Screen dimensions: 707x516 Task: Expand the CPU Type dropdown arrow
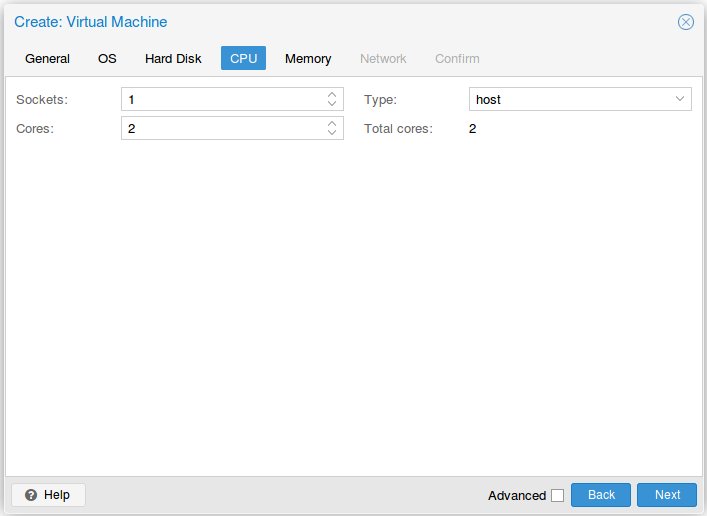(680, 99)
